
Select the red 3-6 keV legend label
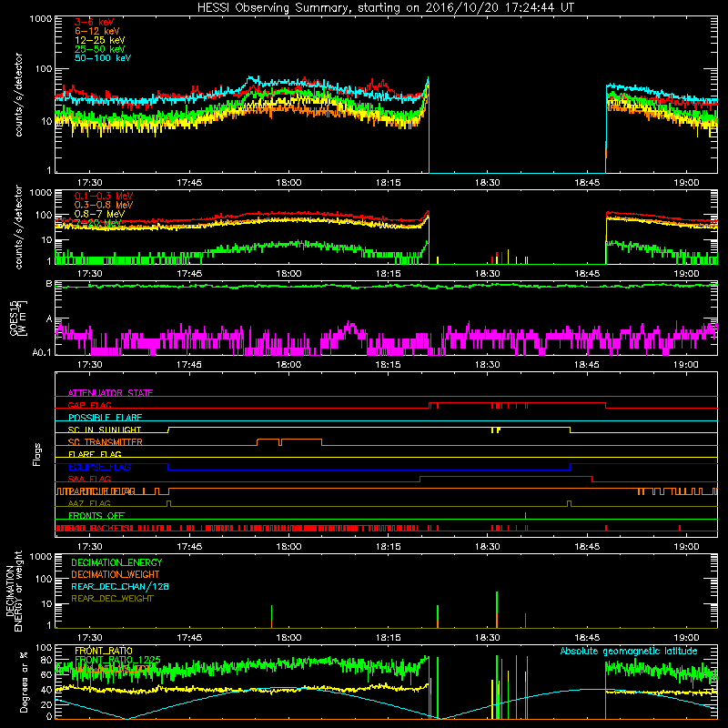tap(95, 22)
